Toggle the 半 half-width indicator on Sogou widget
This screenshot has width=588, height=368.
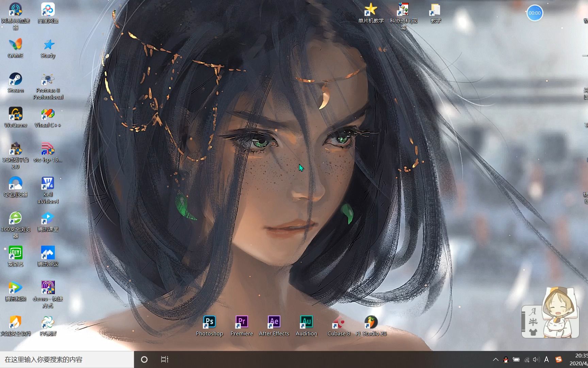point(533,322)
